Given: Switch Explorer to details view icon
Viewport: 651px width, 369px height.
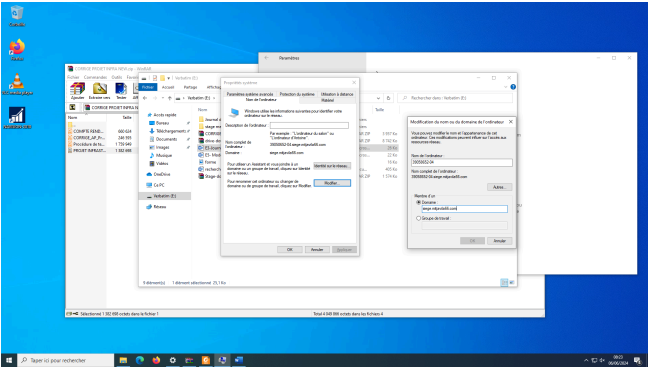Looking at the screenshot, I should (504, 282).
